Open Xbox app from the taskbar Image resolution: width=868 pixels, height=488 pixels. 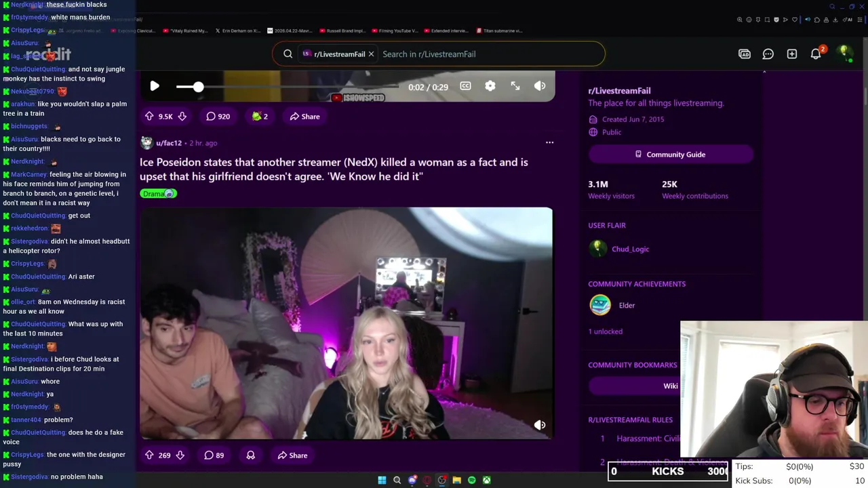click(486, 481)
